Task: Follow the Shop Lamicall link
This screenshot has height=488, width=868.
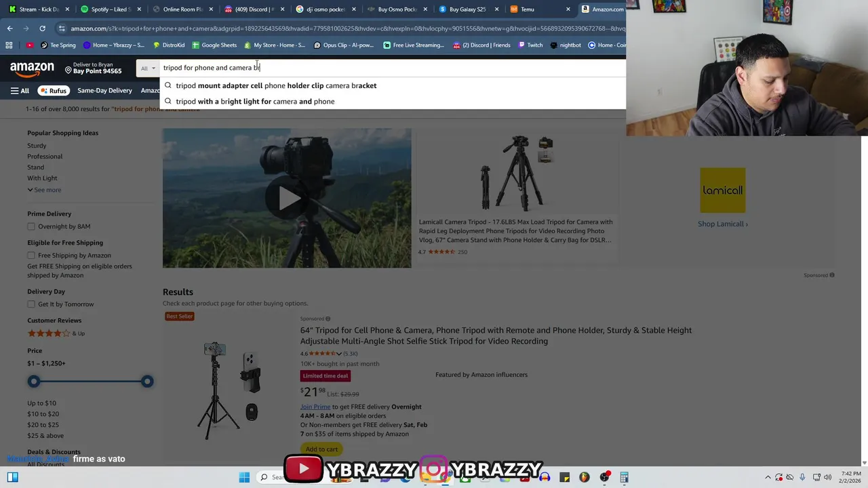Action: [x=723, y=224]
